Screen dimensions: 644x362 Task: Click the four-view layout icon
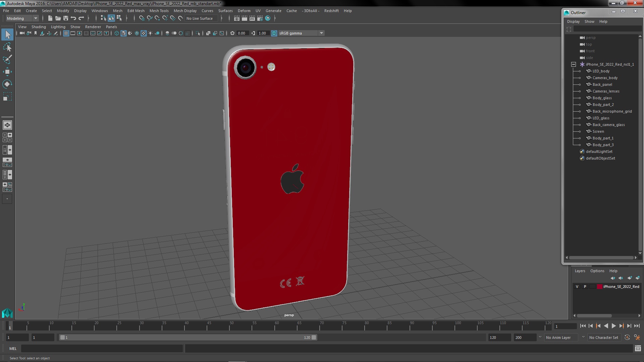7,137
